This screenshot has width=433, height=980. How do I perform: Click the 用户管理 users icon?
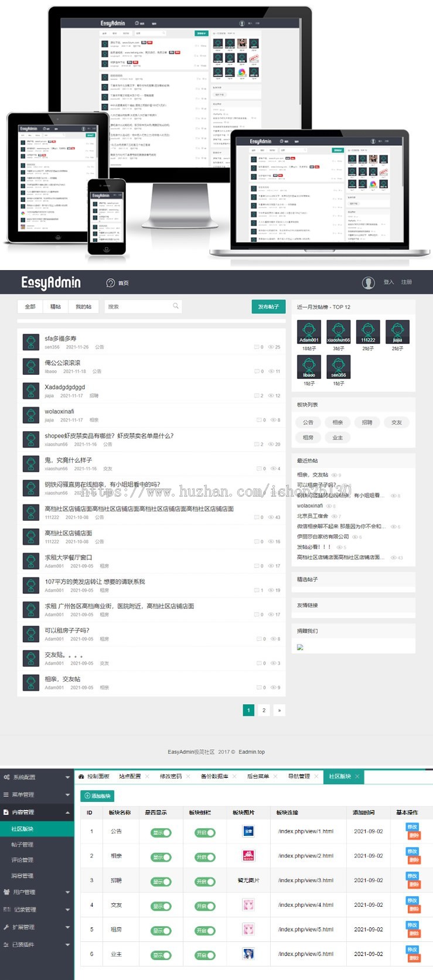(6, 892)
